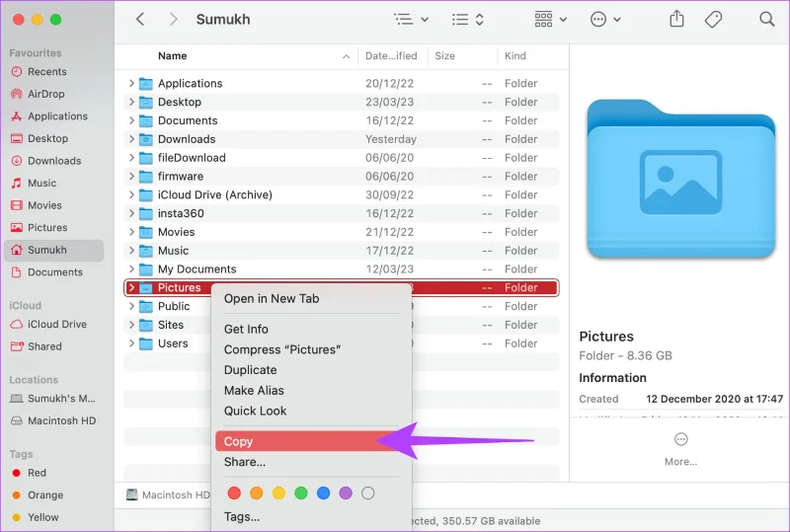The height and width of the screenshot is (532, 790).
Task: Open the Group By grid dropdown
Action: [550, 20]
